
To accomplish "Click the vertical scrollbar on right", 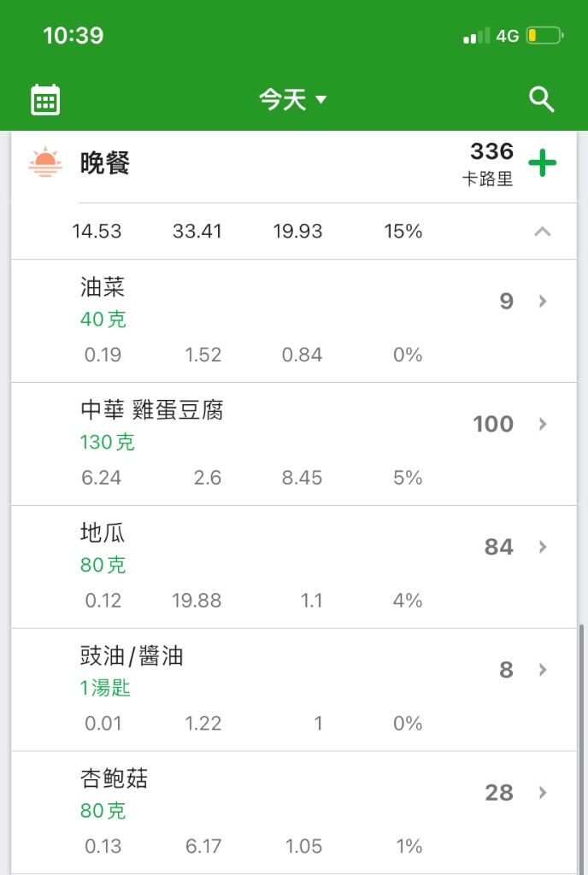I will coord(582,748).
